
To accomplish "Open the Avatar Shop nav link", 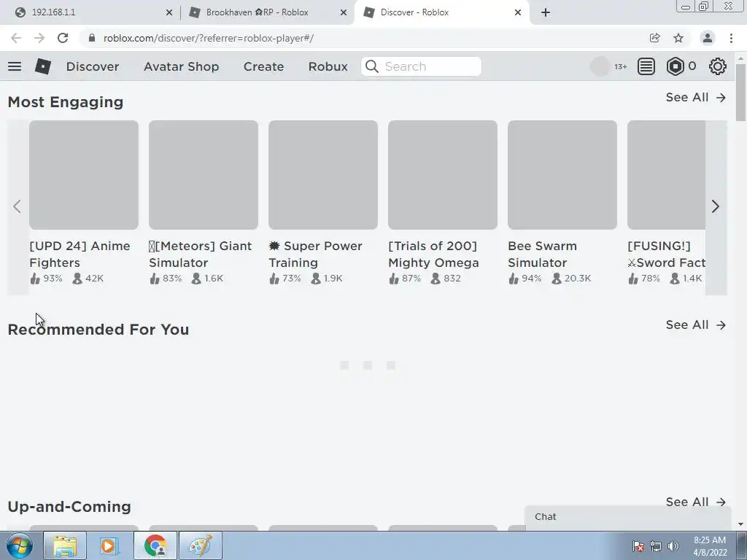I will pyautogui.click(x=182, y=66).
